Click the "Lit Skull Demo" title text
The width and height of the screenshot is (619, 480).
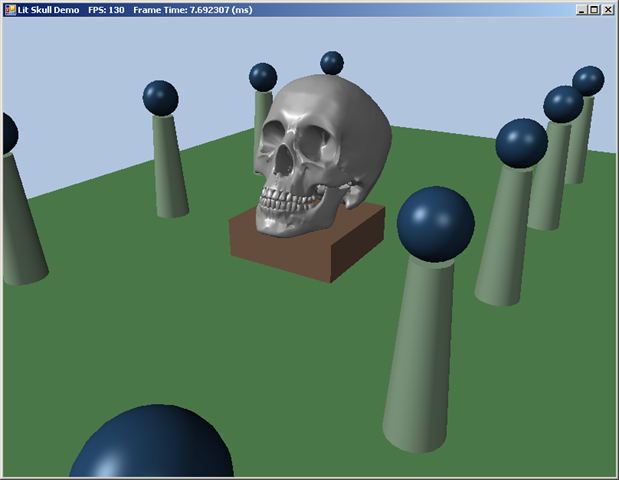pyautogui.click(x=48, y=9)
